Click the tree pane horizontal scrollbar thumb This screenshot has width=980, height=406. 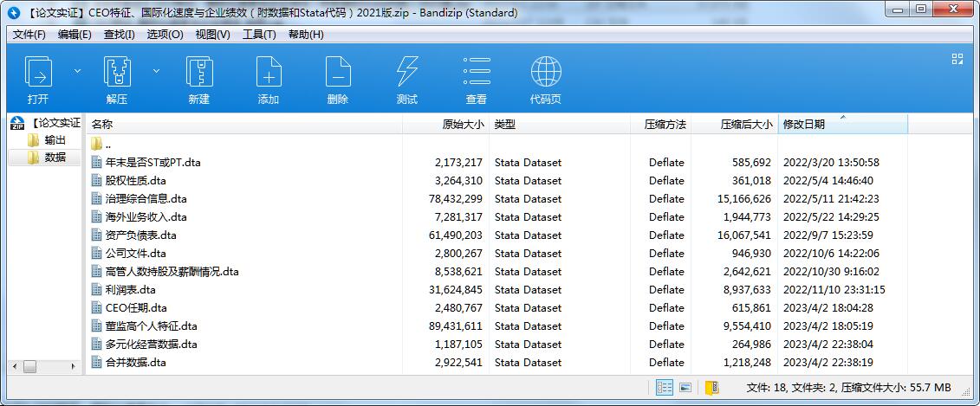click(x=30, y=366)
